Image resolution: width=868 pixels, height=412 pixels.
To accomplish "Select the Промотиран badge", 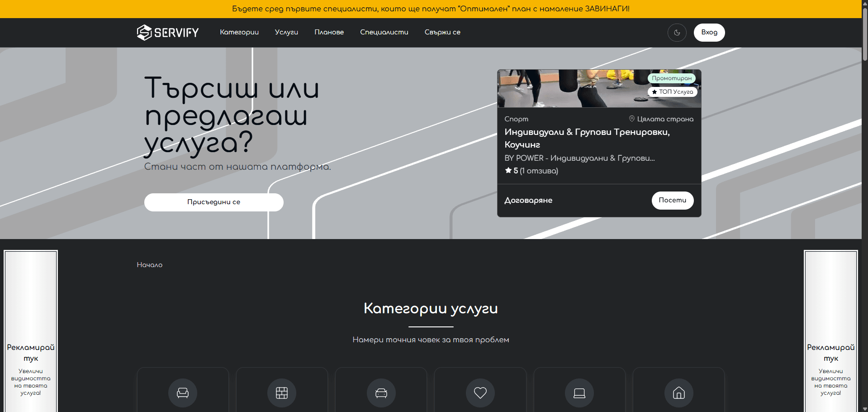I will click(x=672, y=78).
